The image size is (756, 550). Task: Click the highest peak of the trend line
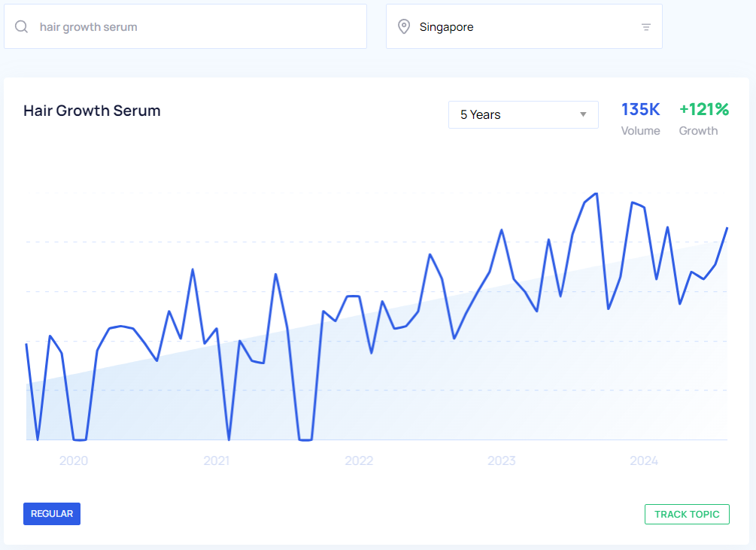pos(597,194)
